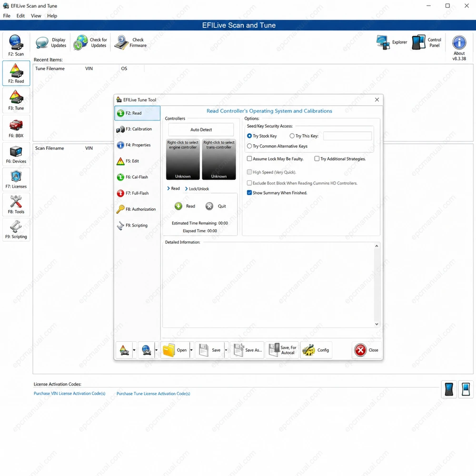This screenshot has width=476, height=476.
Task: Expand the Open button dropdown arrow
Action: 191,350
